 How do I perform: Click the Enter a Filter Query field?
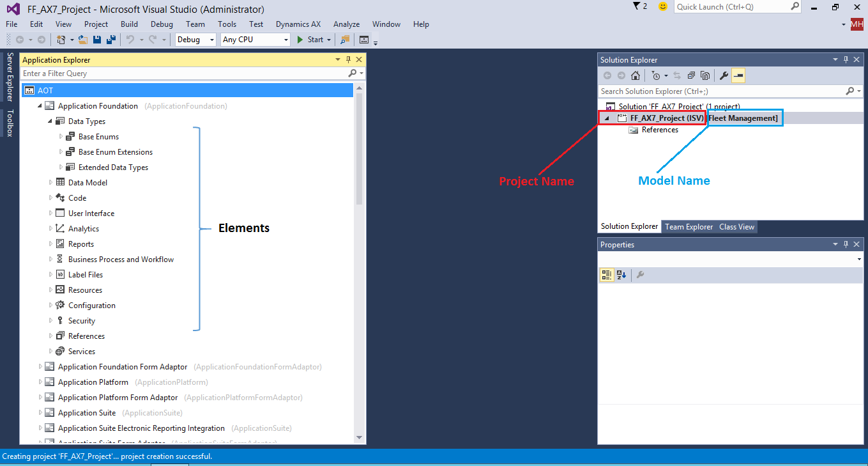(184, 74)
